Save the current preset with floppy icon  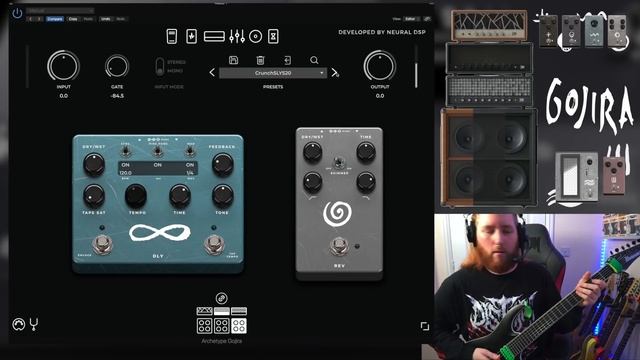click(x=233, y=60)
